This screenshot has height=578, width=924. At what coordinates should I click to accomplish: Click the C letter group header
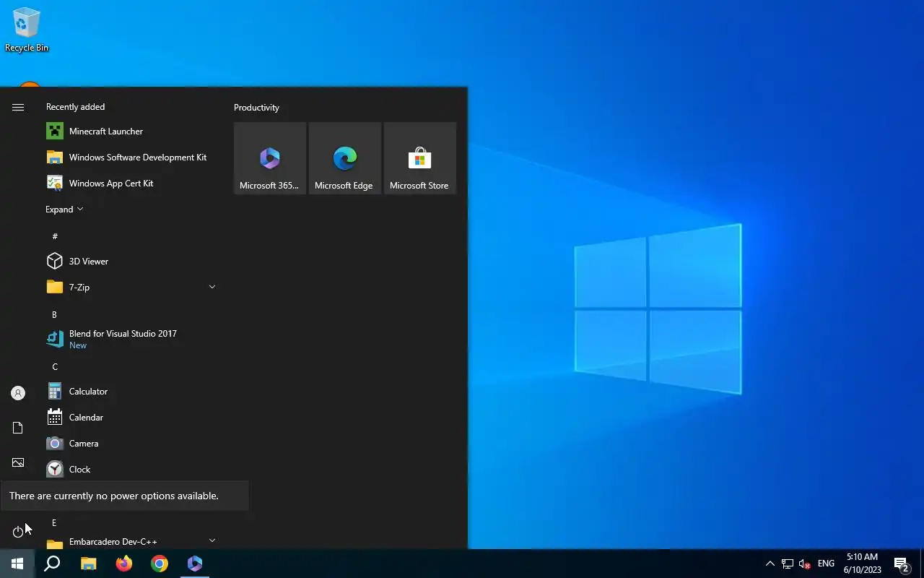point(54,366)
